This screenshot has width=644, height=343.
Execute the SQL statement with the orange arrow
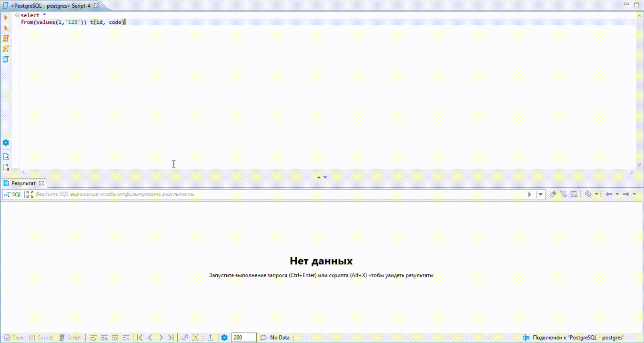click(x=6, y=18)
